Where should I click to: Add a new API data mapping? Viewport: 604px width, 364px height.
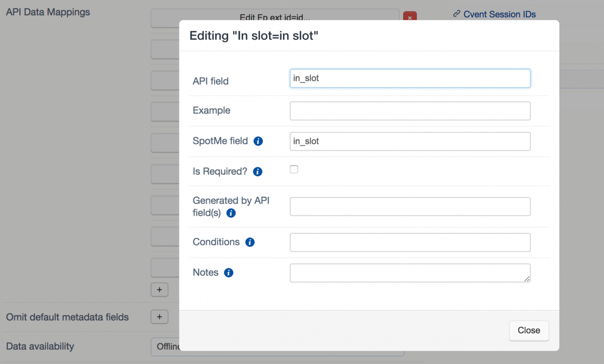(x=160, y=290)
